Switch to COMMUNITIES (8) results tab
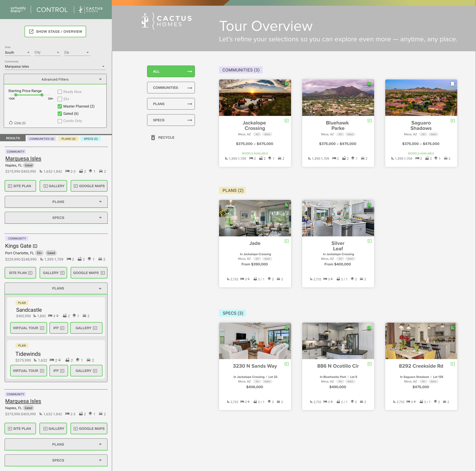476x471 pixels. click(42, 139)
